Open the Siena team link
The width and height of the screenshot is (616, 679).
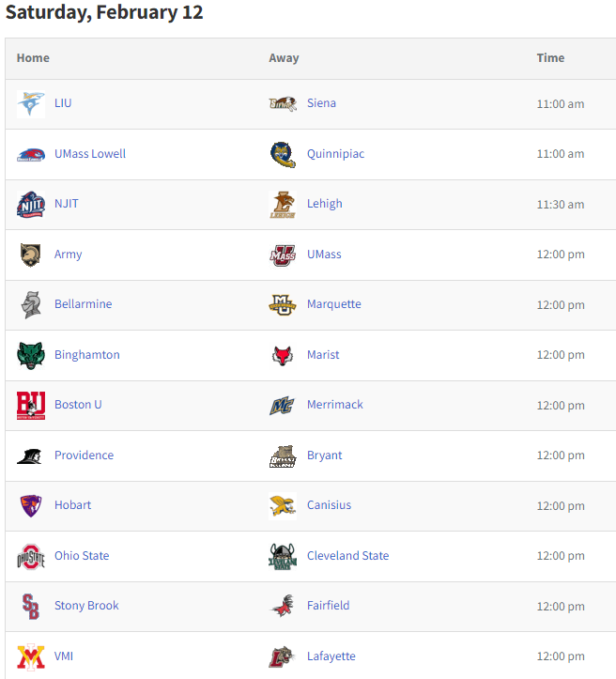click(x=321, y=103)
